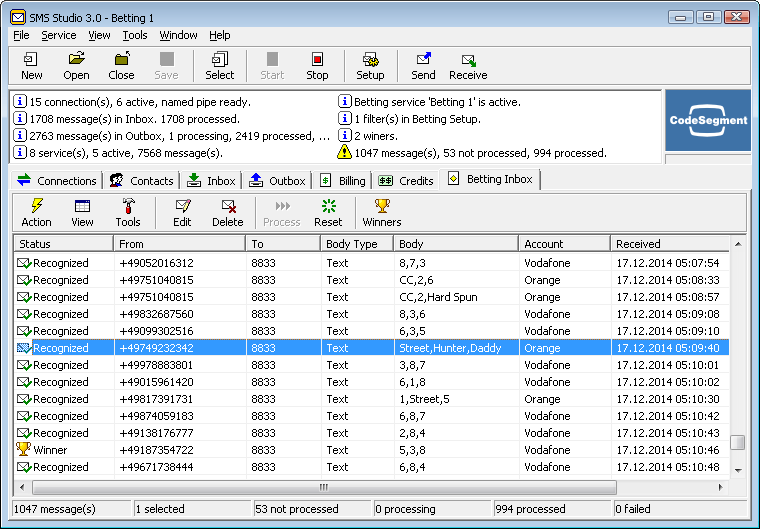
Task: Delete the selected betting message
Action: coord(227,213)
